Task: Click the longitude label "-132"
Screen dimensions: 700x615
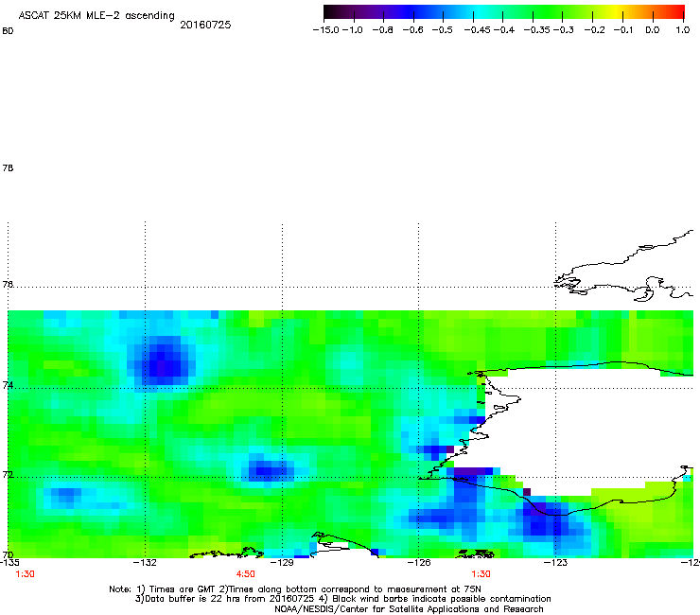Action: tap(145, 562)
